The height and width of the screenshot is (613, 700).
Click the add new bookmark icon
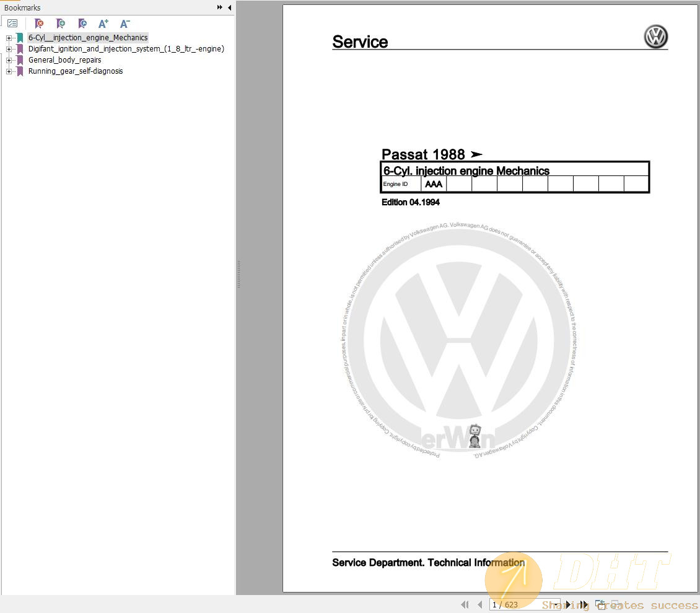click(x=61, y=23)
